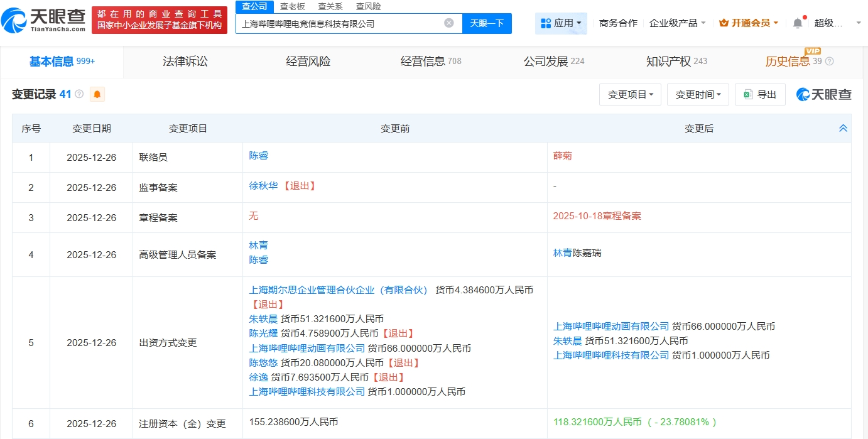This screenshot has height=439, width=868.
Task: Open 上海期尔思企业管理合伙企业 company link
Action: [x=339, y=290]
